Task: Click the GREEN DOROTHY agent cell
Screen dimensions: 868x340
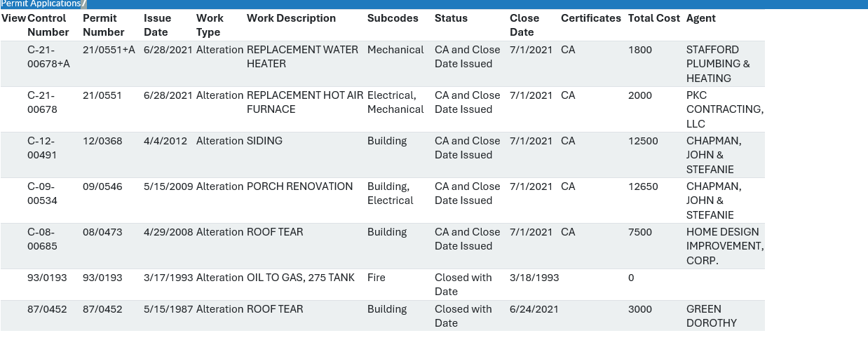Action: 712,316
